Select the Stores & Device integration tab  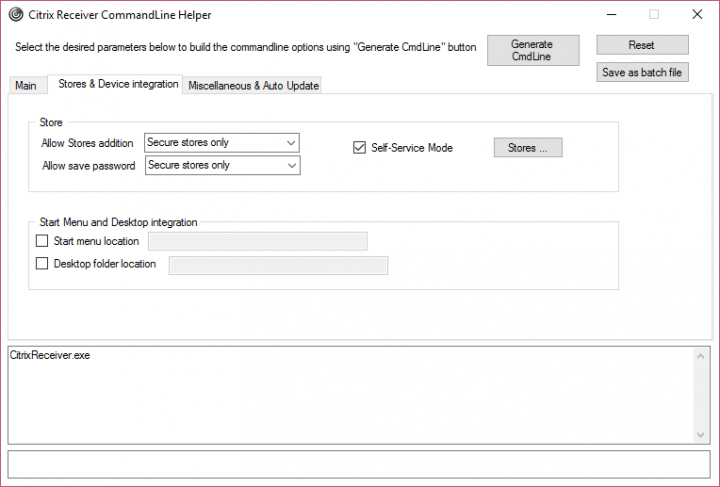[x=118, y=84]
